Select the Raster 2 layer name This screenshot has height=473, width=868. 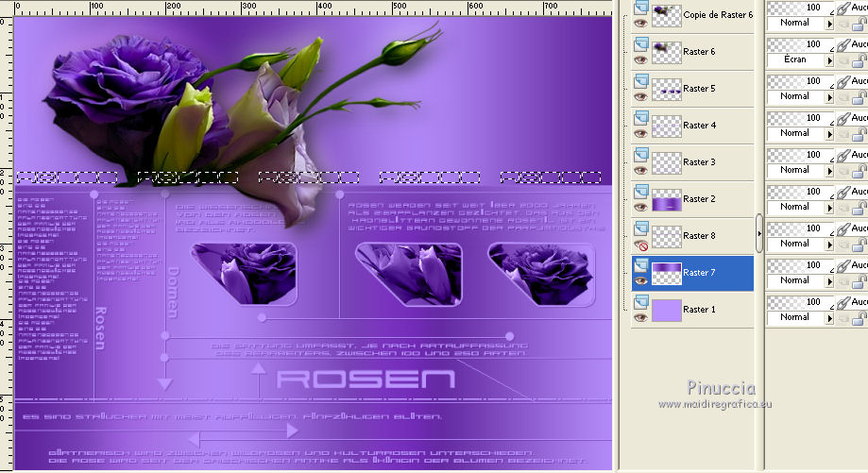tap(699, 198)
